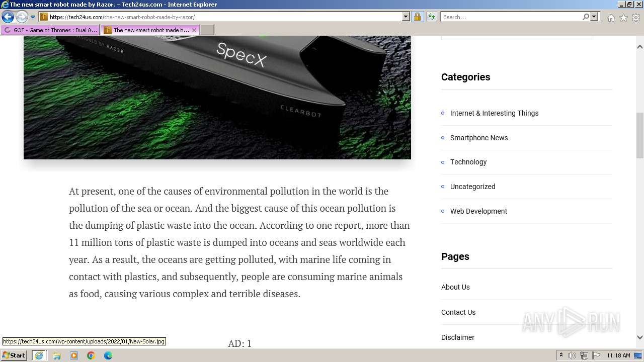Image resolution: width=644 pixels, height=362 pixels.
Task: Click the address bar URL field
Action: [x=225, y=17]
